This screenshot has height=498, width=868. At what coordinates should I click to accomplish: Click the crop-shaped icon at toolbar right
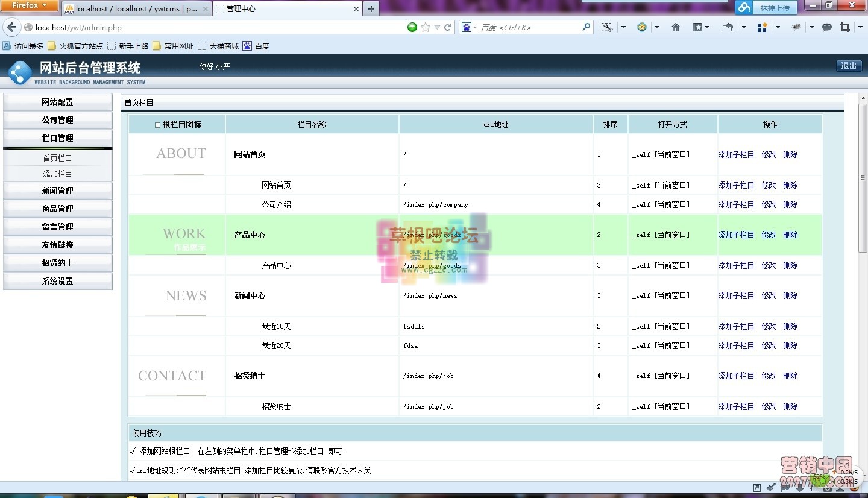846,27
